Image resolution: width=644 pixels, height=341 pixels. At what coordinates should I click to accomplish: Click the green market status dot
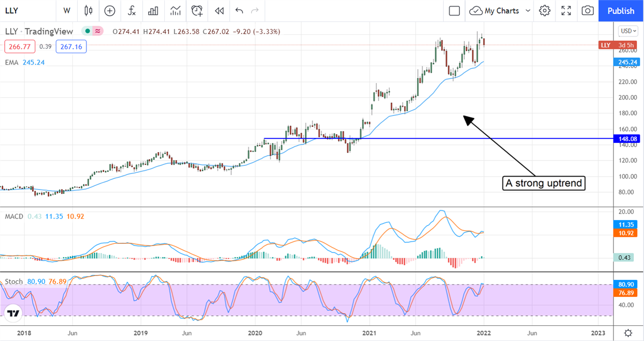coord(86,31)
